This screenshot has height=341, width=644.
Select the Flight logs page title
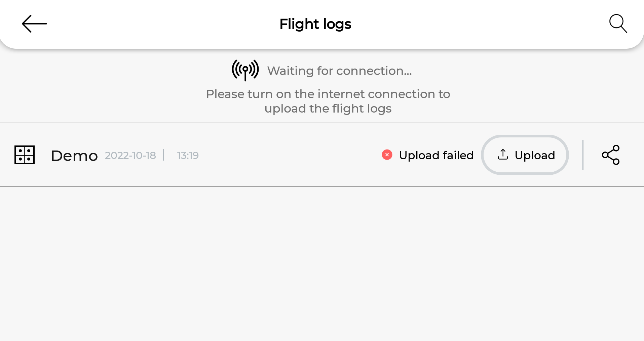click(x=315, y=24)
